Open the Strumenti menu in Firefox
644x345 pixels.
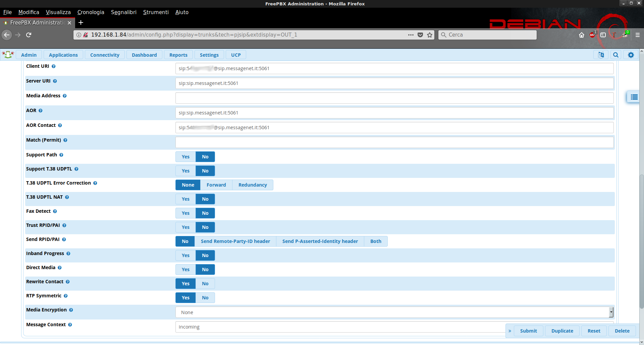click(x=156, y=12)
